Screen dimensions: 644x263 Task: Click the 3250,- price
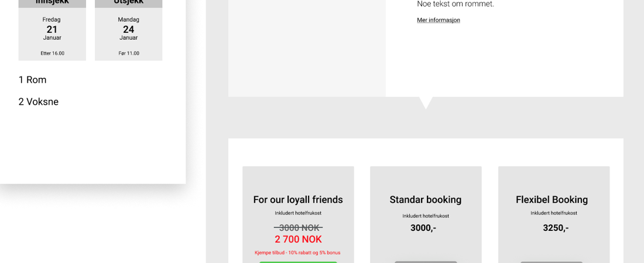pos(556,228)
